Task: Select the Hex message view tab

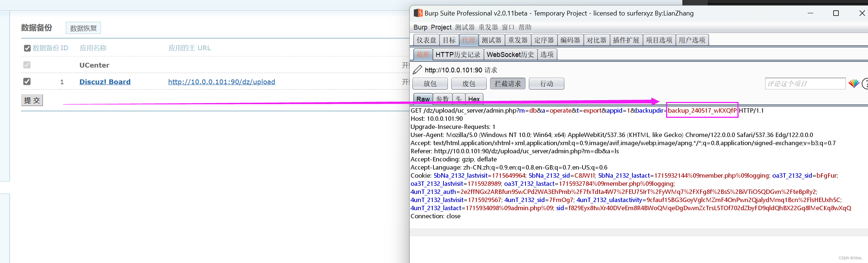Action: [474, 99]
